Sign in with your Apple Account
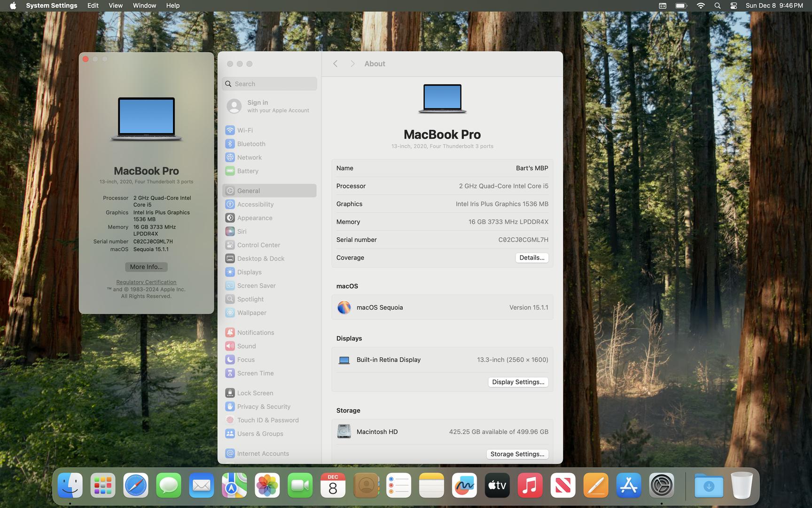812x508 pixels. 269,106
